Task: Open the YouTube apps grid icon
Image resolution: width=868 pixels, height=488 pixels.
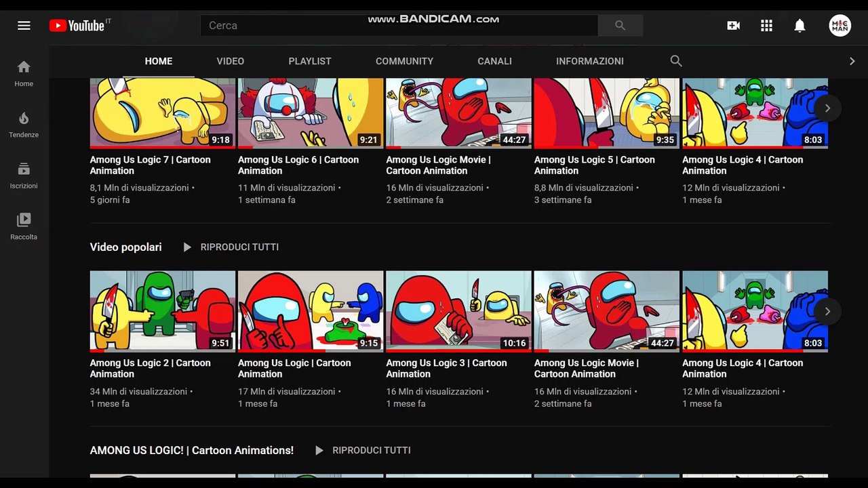Action: click(766, 26)
